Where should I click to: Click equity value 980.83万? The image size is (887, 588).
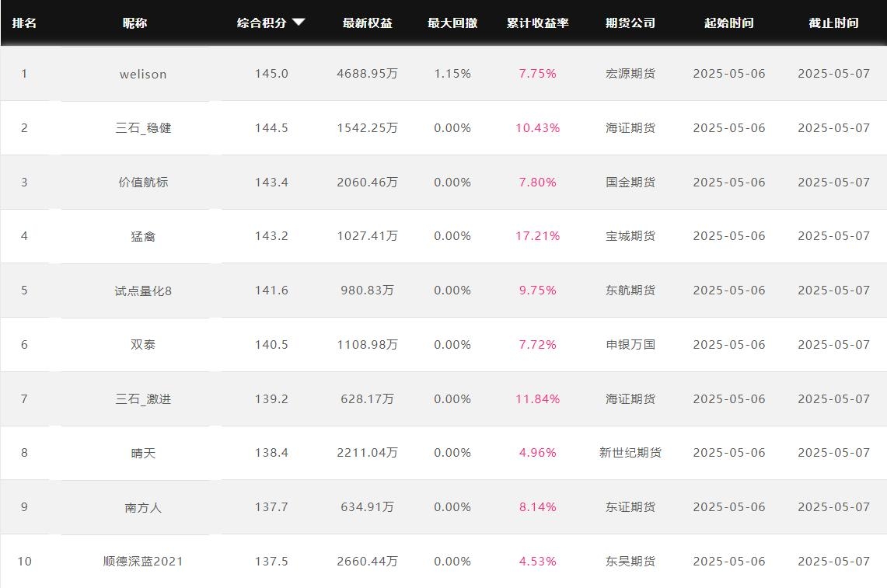click(367, 290)
